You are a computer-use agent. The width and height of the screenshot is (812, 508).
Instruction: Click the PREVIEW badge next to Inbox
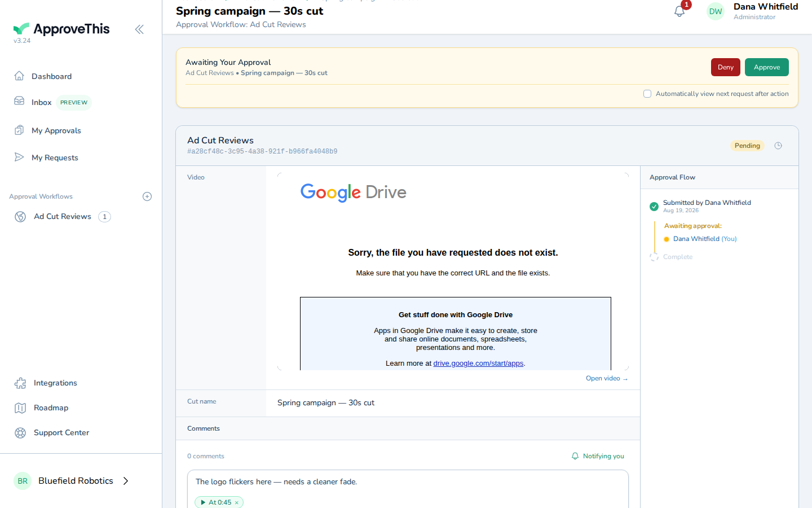click(x=74, y=103)
